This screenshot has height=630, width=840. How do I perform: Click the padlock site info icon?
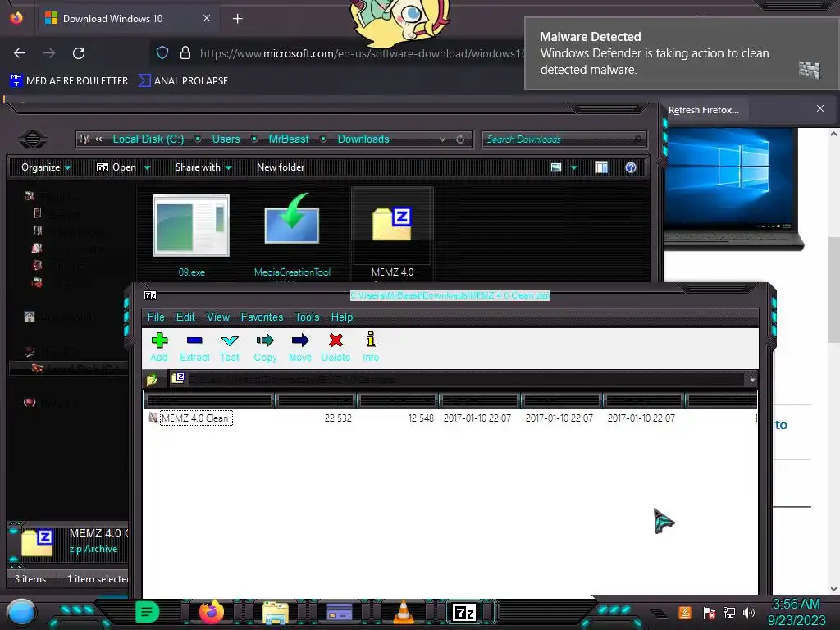coord(185,52)
